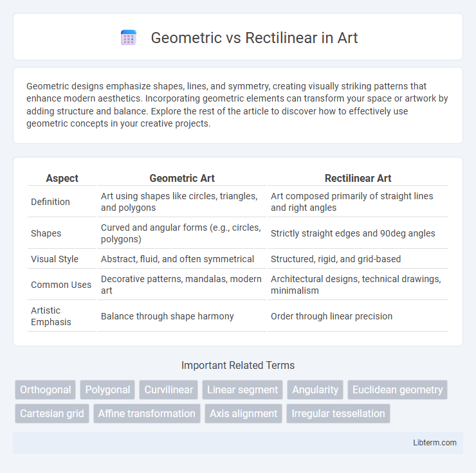
Task: Select the Irregular tessellation tag
Action: 338,413
